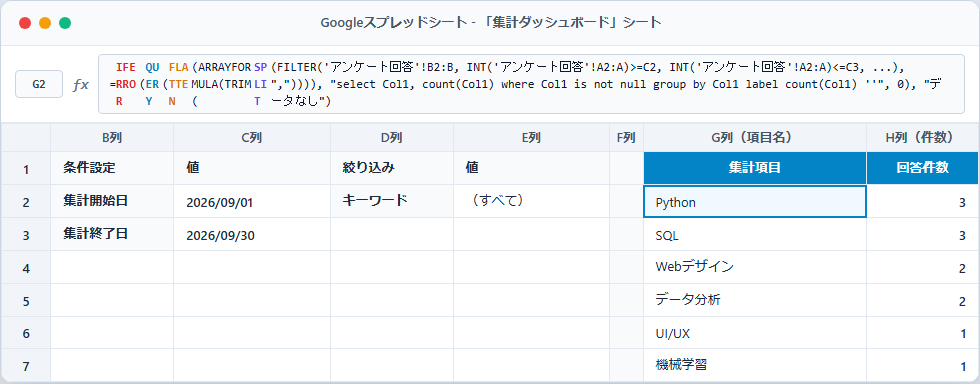Screen dimensions: 980x384
Task: Click the 条件設定 cell
Action: pos(112,168)
